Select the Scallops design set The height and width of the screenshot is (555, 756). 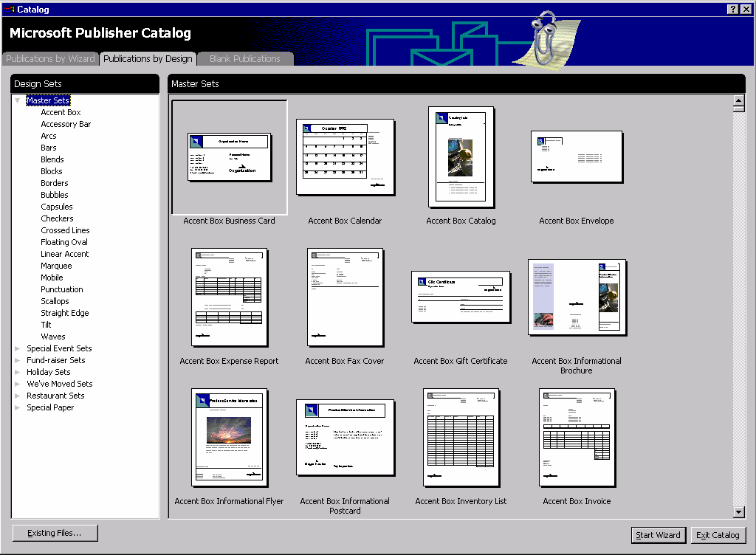pyautogui.click(x=55, y=301)
